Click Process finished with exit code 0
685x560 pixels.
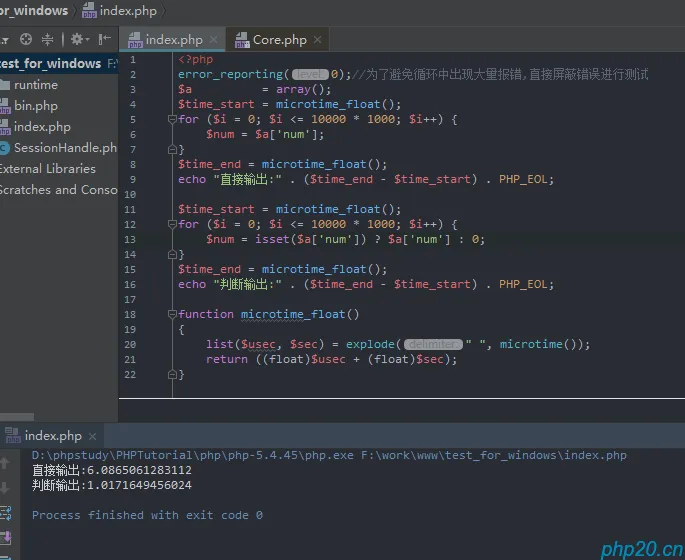[147, 515]
